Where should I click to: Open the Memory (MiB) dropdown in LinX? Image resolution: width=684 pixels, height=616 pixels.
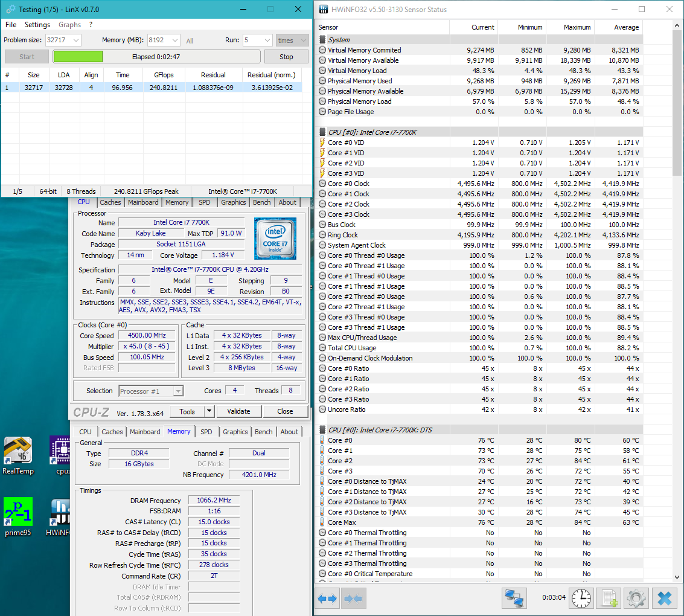[175, 40]
